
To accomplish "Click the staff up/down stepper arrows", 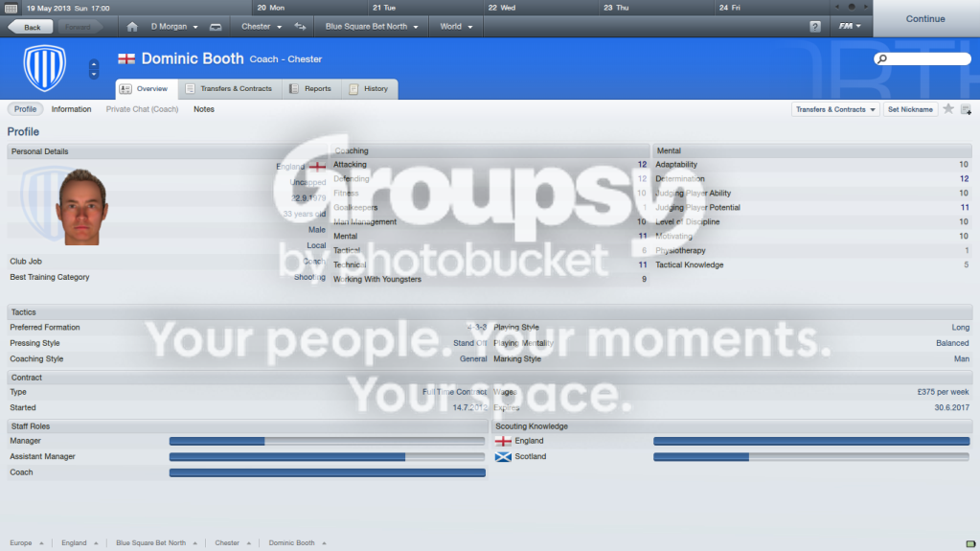I will [x=94, y=68].
